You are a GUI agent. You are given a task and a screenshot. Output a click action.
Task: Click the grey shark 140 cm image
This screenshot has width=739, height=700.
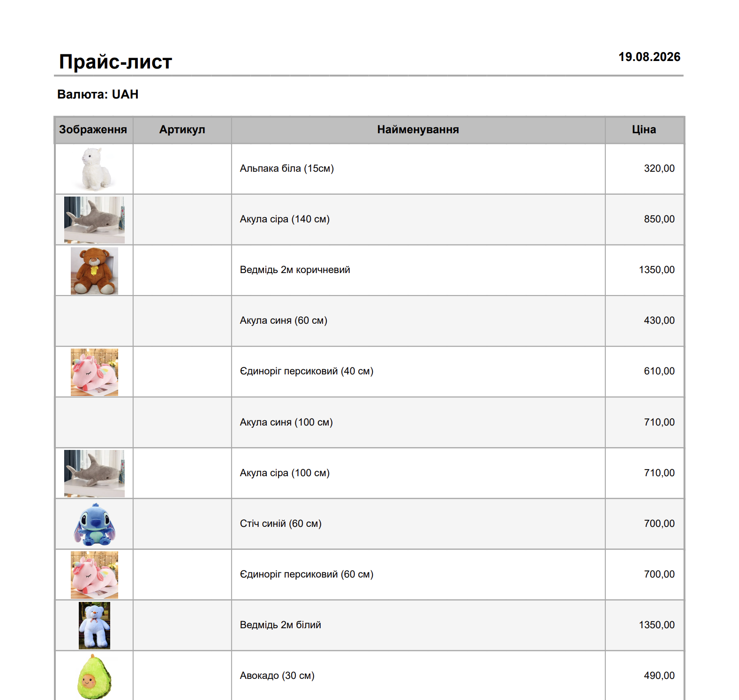(94, 220)
